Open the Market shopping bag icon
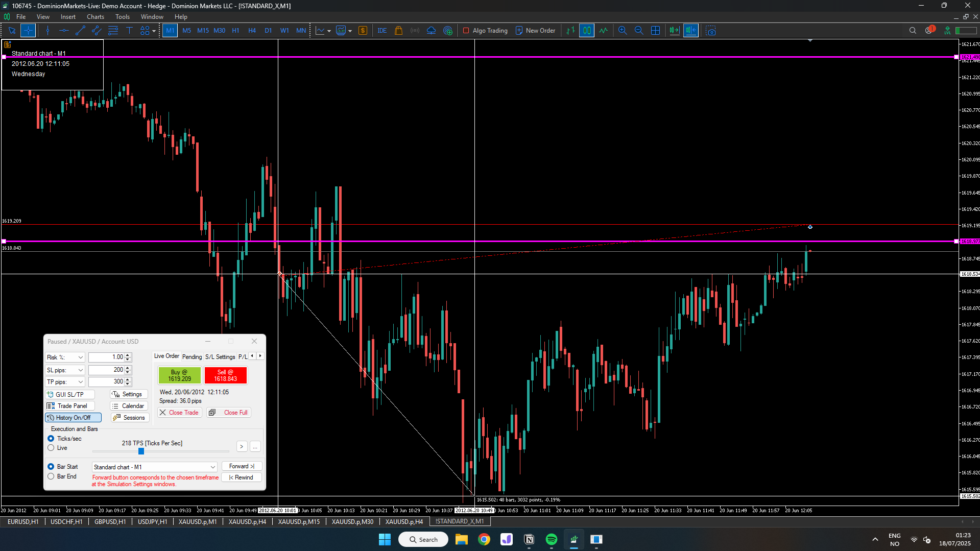This screenshot has height=551, width=980. [398, 31]
